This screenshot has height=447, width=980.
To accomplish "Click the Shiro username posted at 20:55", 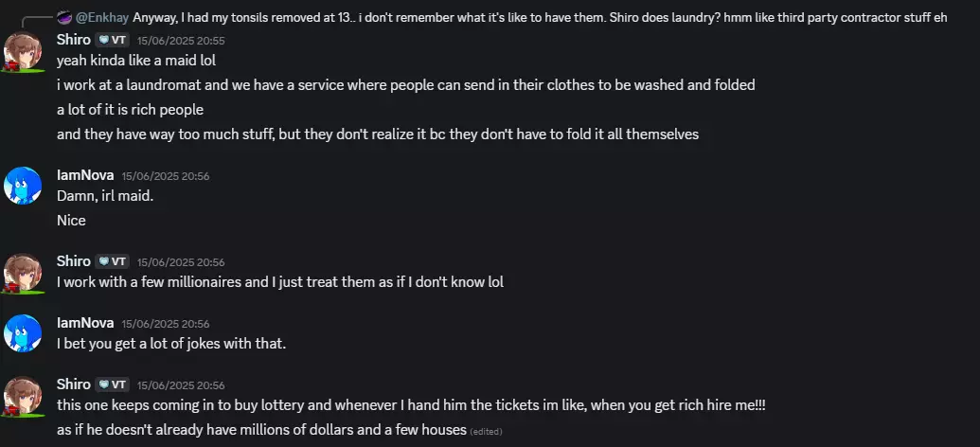I will tap(74, 40).
